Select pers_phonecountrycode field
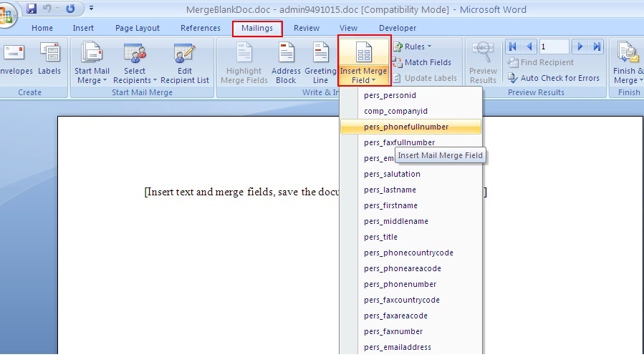 (x=410, y=253)
